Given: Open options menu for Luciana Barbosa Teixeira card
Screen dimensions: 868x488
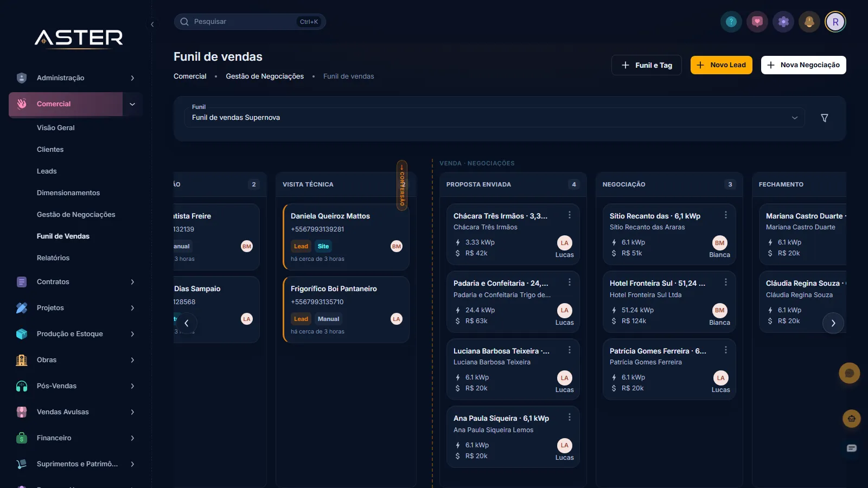Looking at the screenshot, I should [570, 350].
